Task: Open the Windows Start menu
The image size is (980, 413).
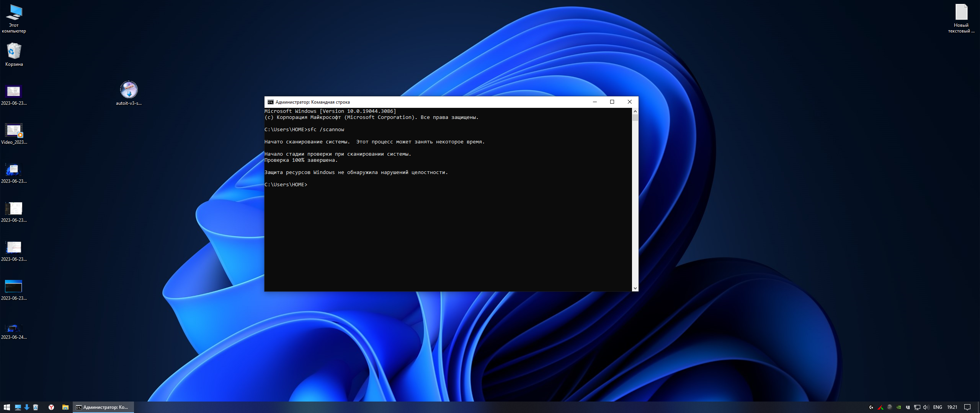Action: click(x=7, y=407)
